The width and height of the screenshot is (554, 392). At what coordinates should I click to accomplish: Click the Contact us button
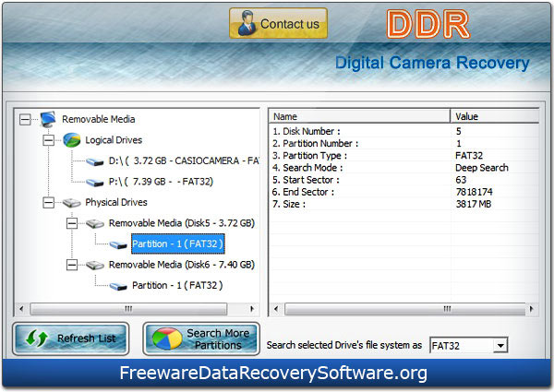(x=278, y=23)
